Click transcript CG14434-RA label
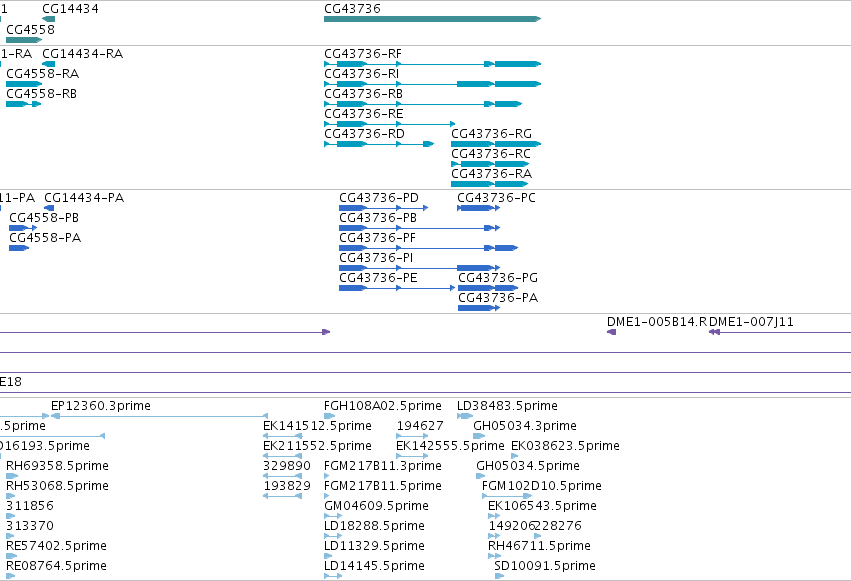Image resolution: width=851 pixels, height=581 pixels. [x=82, y=54]
